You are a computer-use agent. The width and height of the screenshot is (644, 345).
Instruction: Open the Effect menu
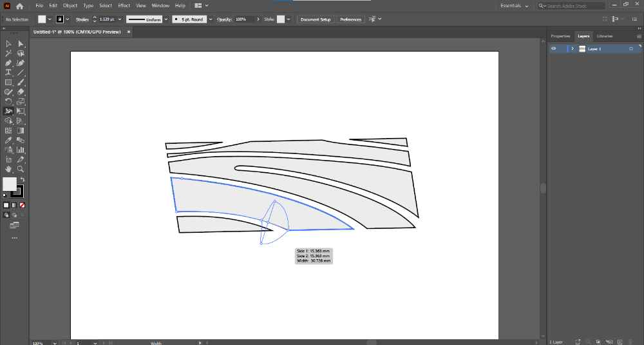coord(124,6)
